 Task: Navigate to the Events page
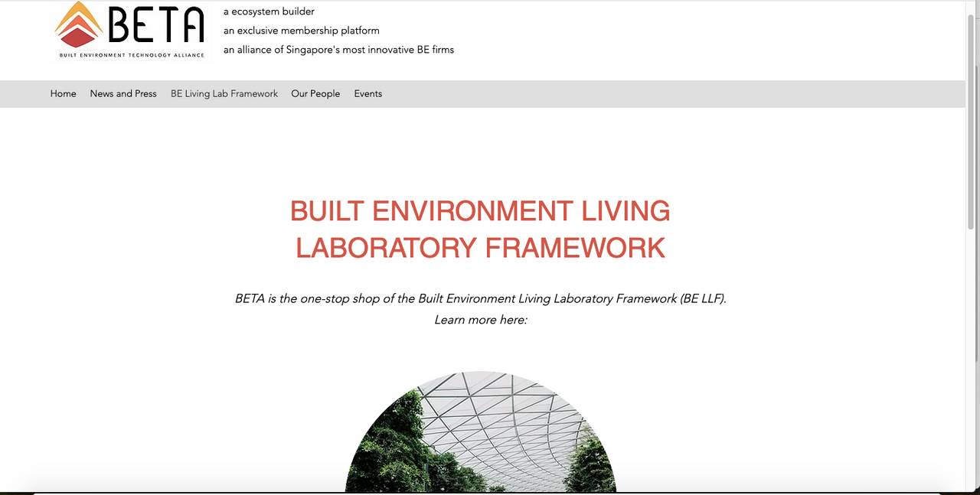[367, 93]
